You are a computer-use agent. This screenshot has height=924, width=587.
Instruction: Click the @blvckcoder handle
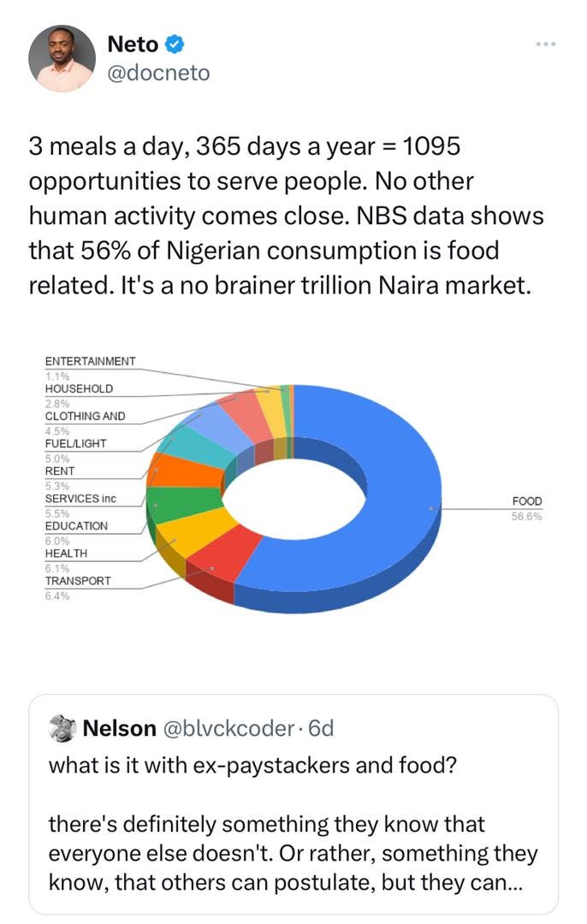click(228, 728)
